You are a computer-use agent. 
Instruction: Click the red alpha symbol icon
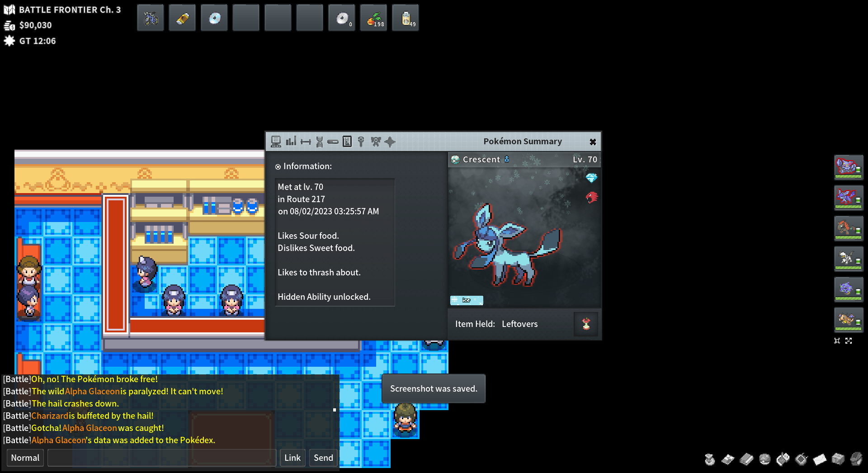point(592,198)
